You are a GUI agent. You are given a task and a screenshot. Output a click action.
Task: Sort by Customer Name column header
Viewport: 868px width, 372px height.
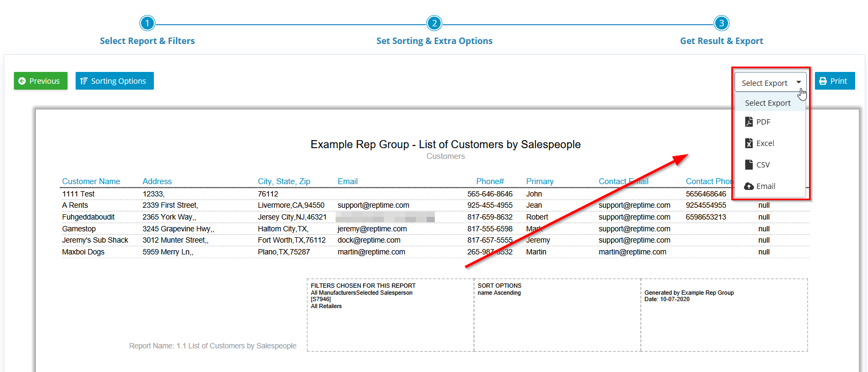[91, 181]
